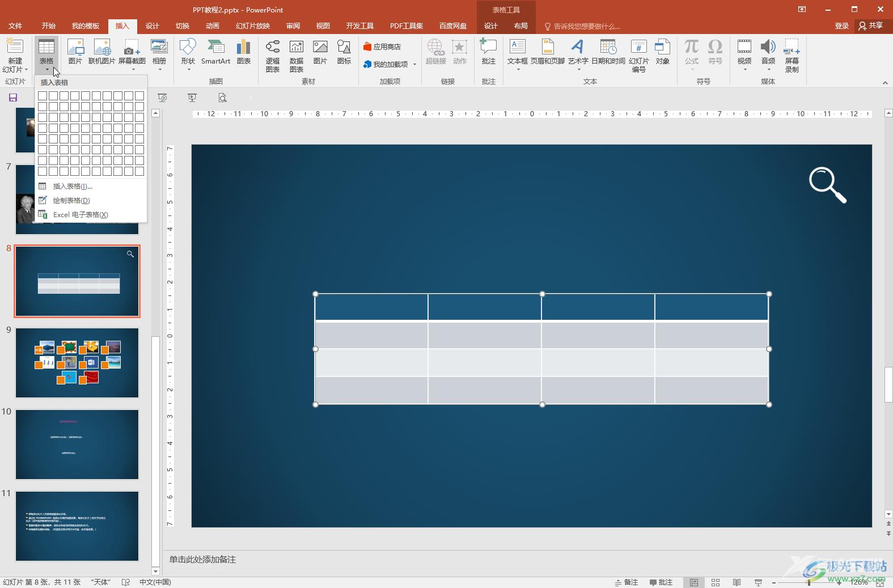Switch to the Animations (动画) tab
Viewport: 893px width, 588px height.
[213, 26]
